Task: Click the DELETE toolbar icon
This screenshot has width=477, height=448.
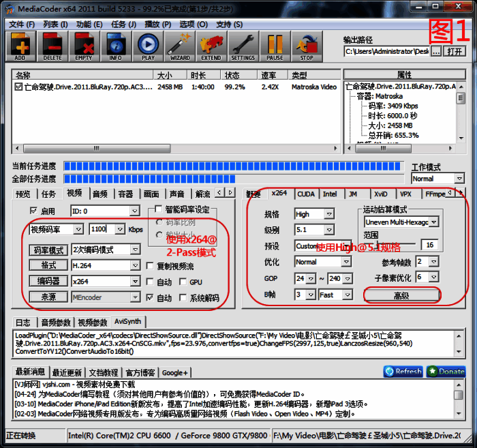Action: pos(52,46)
